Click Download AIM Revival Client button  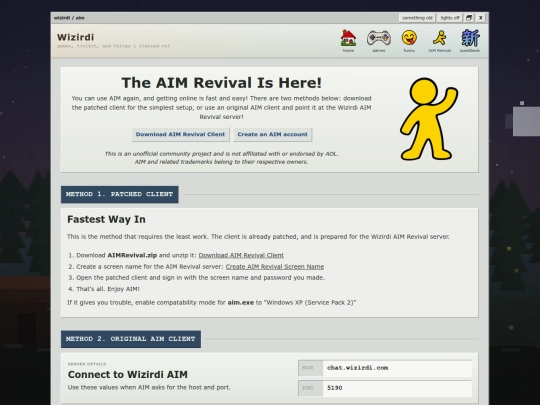tap(180, 134)
